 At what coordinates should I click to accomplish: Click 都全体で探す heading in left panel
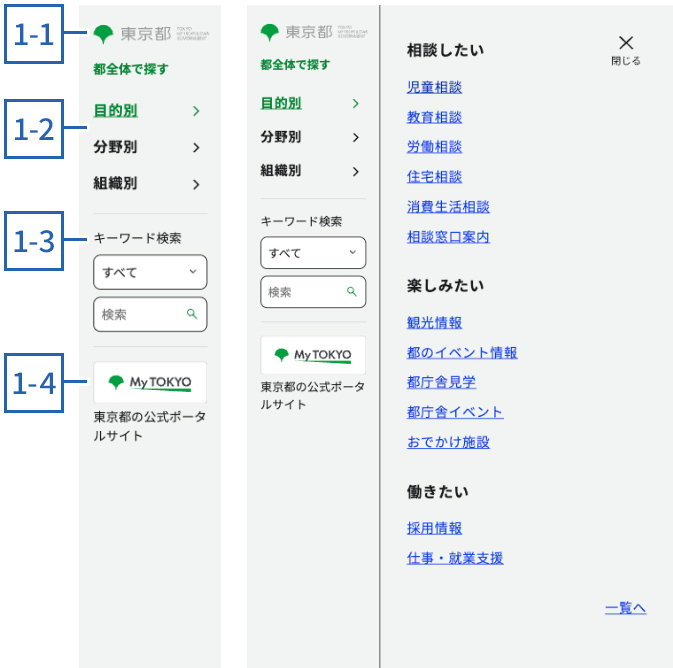(131, 69)
